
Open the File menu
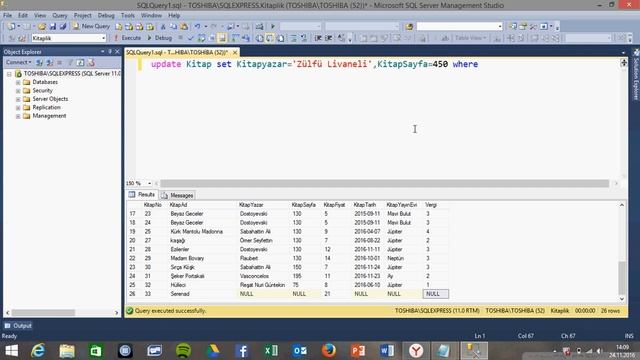click(7, 16)
